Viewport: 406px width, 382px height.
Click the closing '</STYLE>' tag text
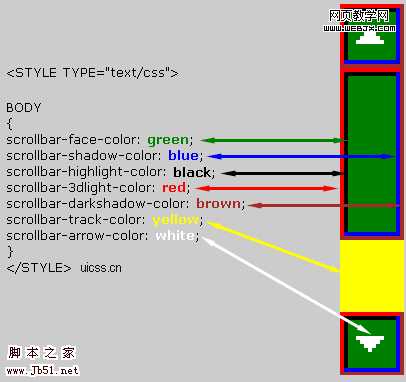(x=39, y=268)
